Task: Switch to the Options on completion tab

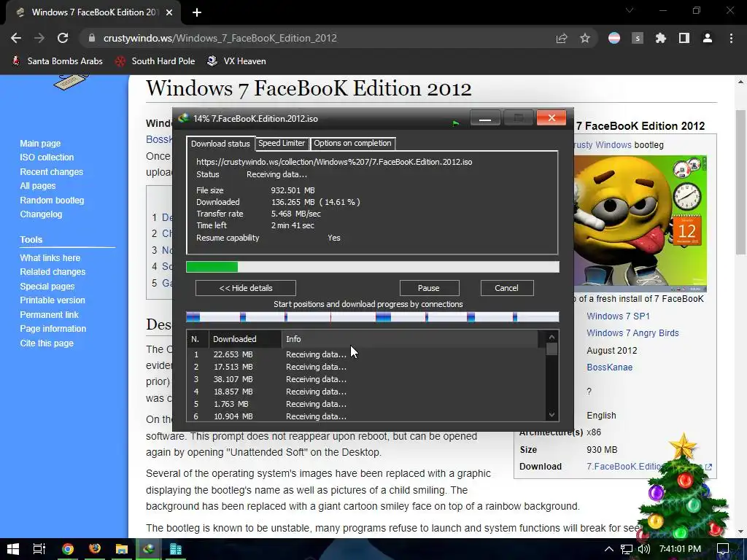Action: (x=352, y=144)
